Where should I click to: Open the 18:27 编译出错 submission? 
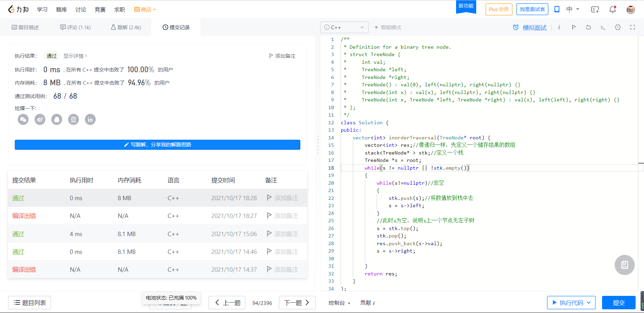click(24, 216)
